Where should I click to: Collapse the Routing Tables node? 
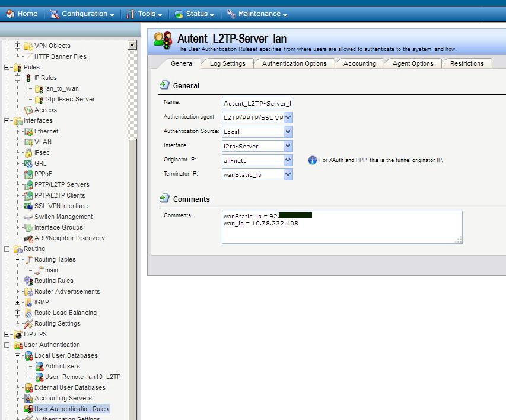coord(17,259)
